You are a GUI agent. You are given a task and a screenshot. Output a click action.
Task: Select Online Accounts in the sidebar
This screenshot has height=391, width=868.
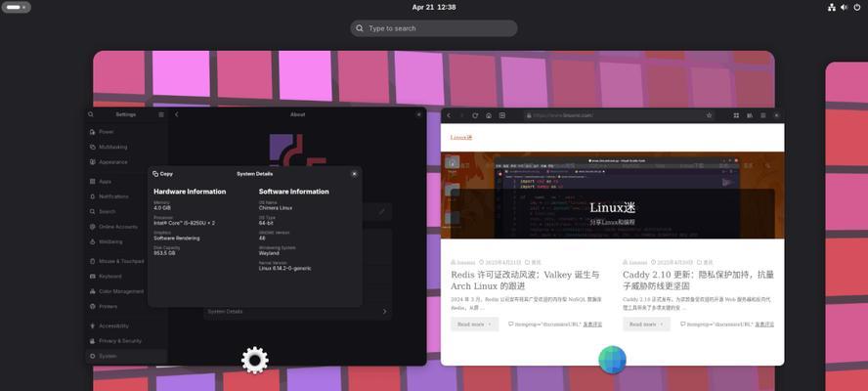coord(126,227)
